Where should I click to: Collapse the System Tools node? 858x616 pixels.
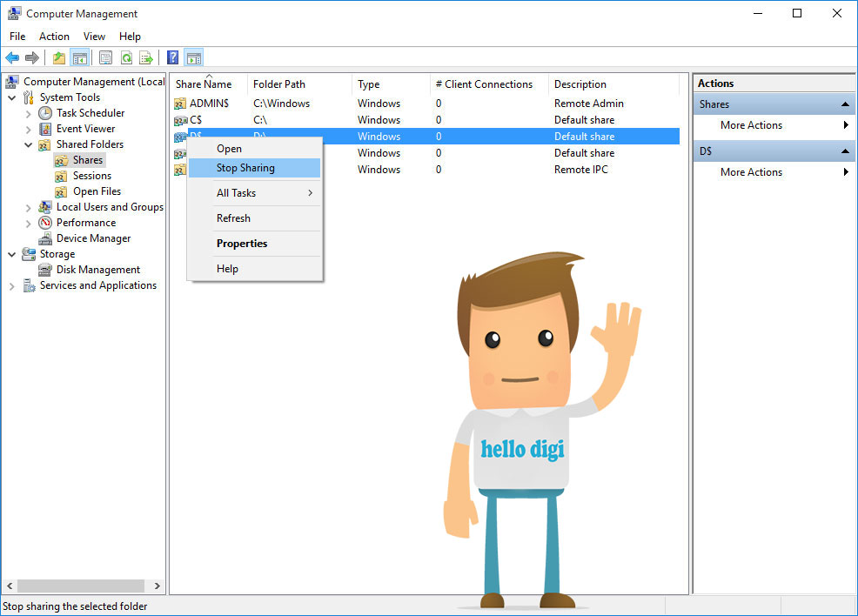(x=12, y=98)
